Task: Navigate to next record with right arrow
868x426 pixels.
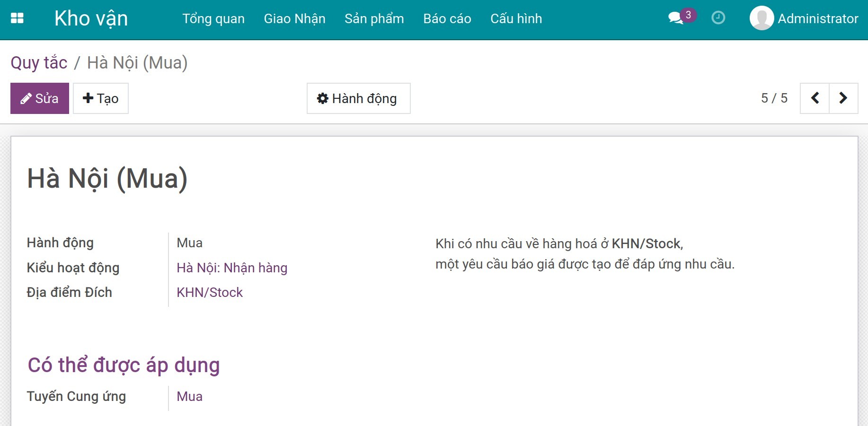Action: (843, 98)
